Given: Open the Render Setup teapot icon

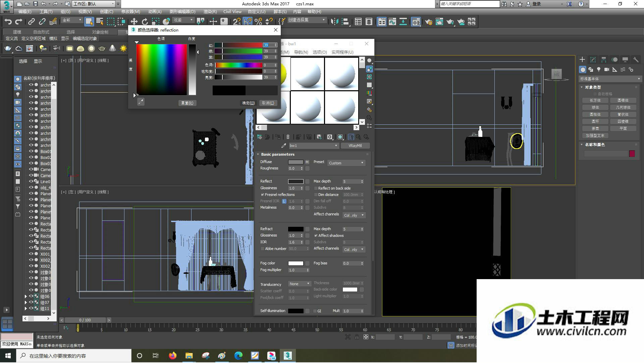Looking at the screenshot, I should pyautogui.click(x=428, y=22).
